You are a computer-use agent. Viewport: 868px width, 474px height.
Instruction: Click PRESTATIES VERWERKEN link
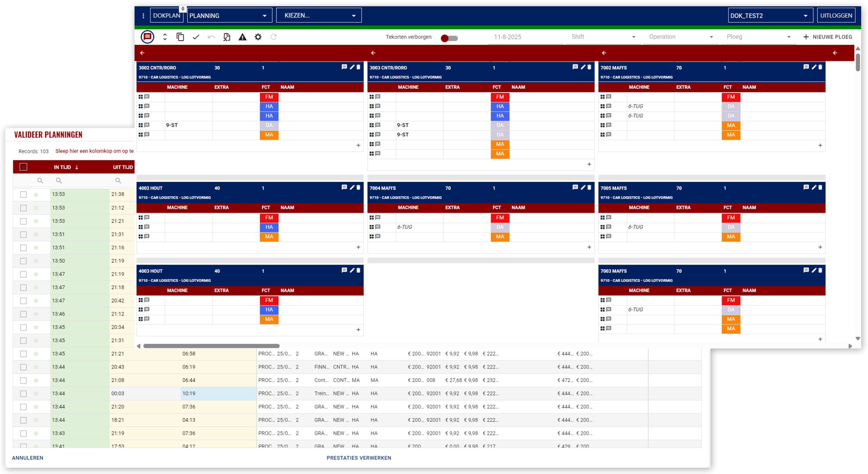(x=359, y=458)
